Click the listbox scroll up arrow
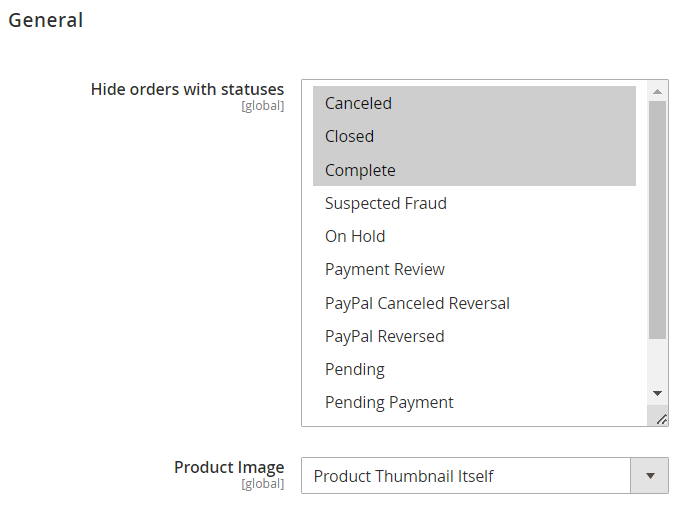 point(657,91)
